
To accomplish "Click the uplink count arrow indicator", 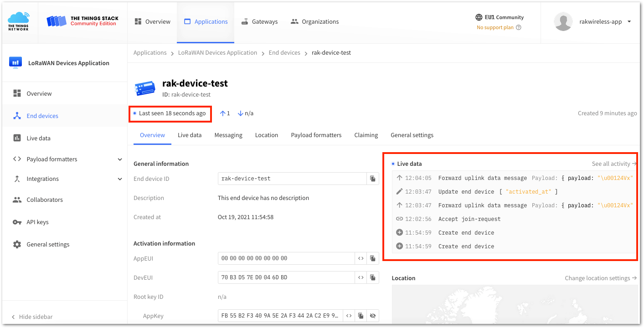I will [x=225, y=113].
